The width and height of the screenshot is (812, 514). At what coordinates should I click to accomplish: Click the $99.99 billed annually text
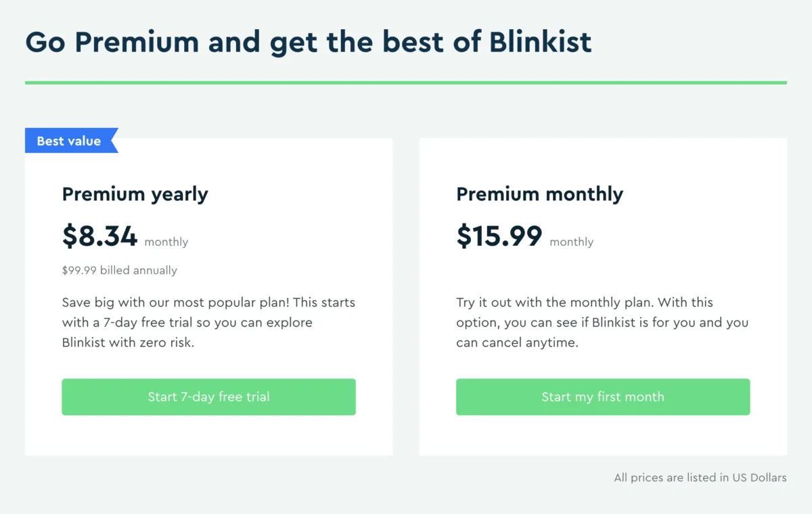119,270
